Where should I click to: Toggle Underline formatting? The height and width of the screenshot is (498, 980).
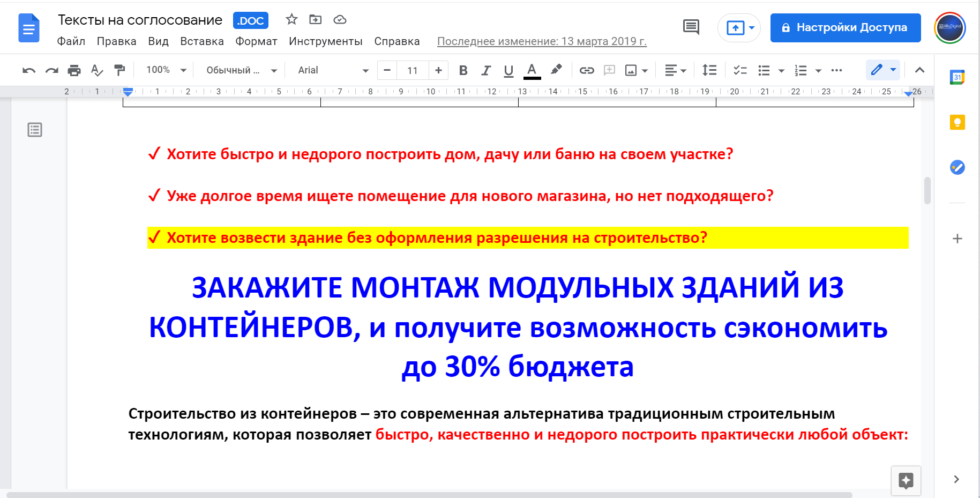tap(508, 70)
